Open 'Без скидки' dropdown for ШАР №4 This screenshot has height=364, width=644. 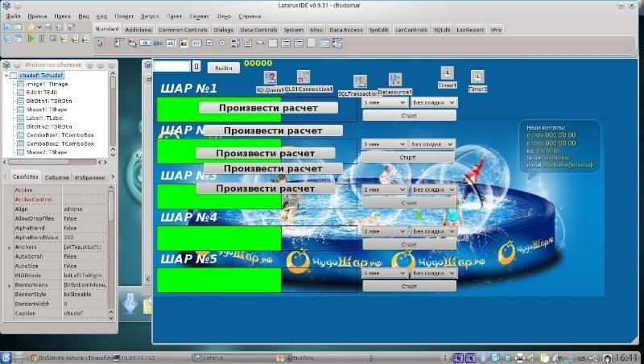pos(434,232)
